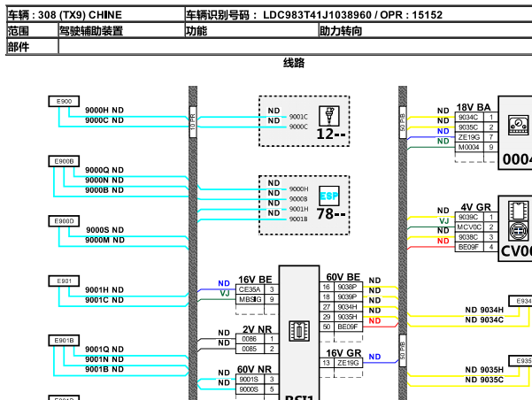Click the ZE19G pin cell in 16V GR
Viewport: 532px width, 400px height.
point(348,363)
